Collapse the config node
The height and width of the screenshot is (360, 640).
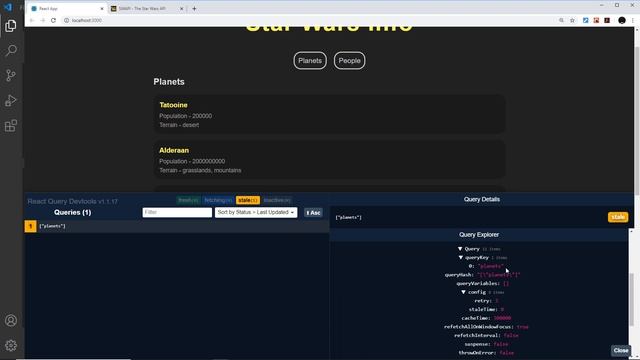point(463,292)
